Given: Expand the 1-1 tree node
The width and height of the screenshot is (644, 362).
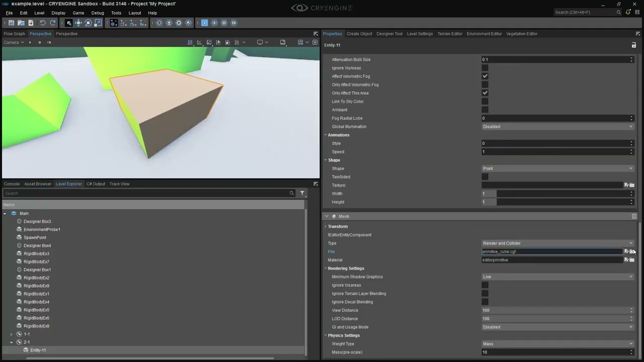Looking at the screenshot, I should pyautogui.click(x=11, y=334).
